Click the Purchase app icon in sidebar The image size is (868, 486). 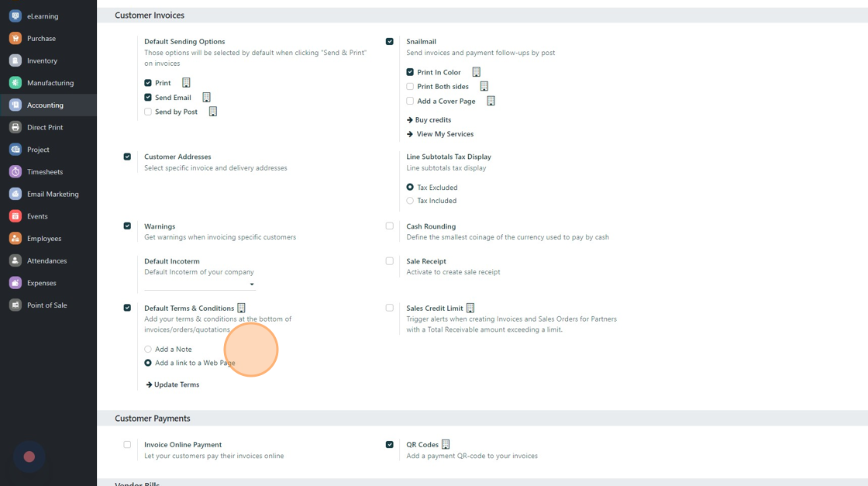tap(15, 38)
